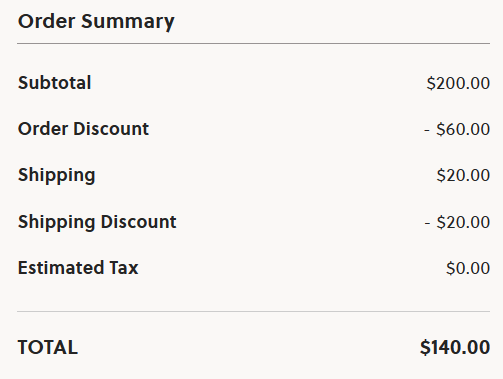Click the $20.00 shipping discount amount

tap(463, 222)
